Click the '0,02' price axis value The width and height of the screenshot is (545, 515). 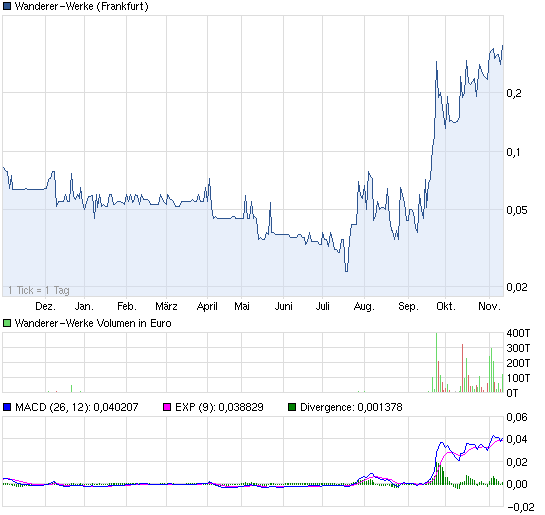point(517,287)
